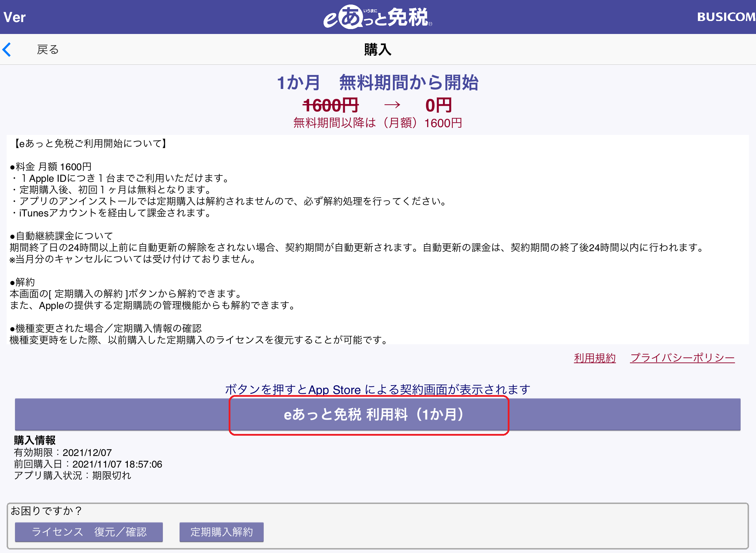The height and width of the screenshot is (553, 756).
Task: Open the プライバシーポリシー link
Action: tap(682, 358)
